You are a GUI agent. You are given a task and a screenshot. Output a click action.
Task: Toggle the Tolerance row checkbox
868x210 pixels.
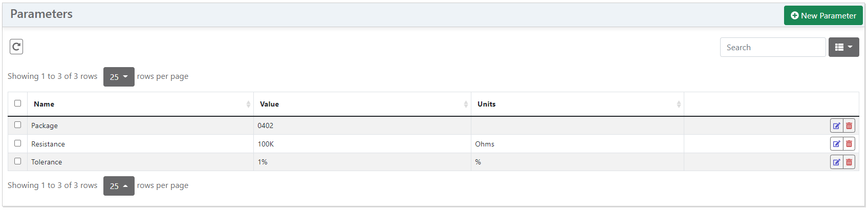pos(18,161)
